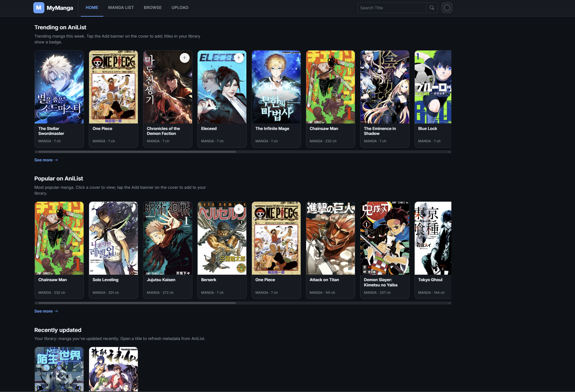Click See more under Trending on AniList

(46, 160)
